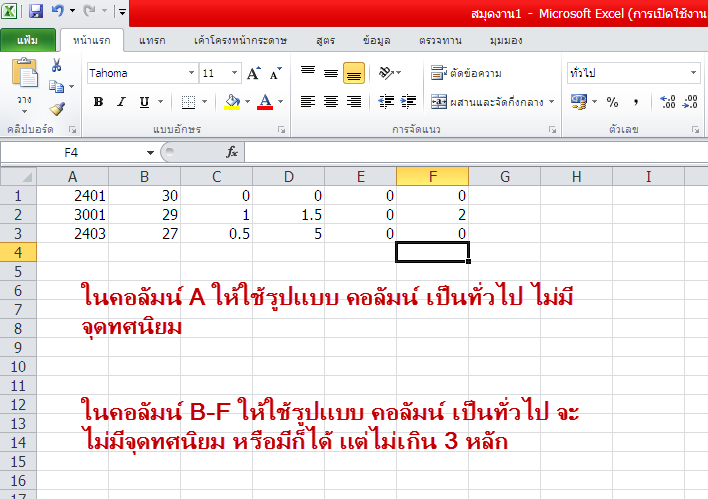The height and width of the screenshot is (499, 708).
Task: Expand the number format dropdown (ทั่วไป)
Action: click(x=693, y=74)
